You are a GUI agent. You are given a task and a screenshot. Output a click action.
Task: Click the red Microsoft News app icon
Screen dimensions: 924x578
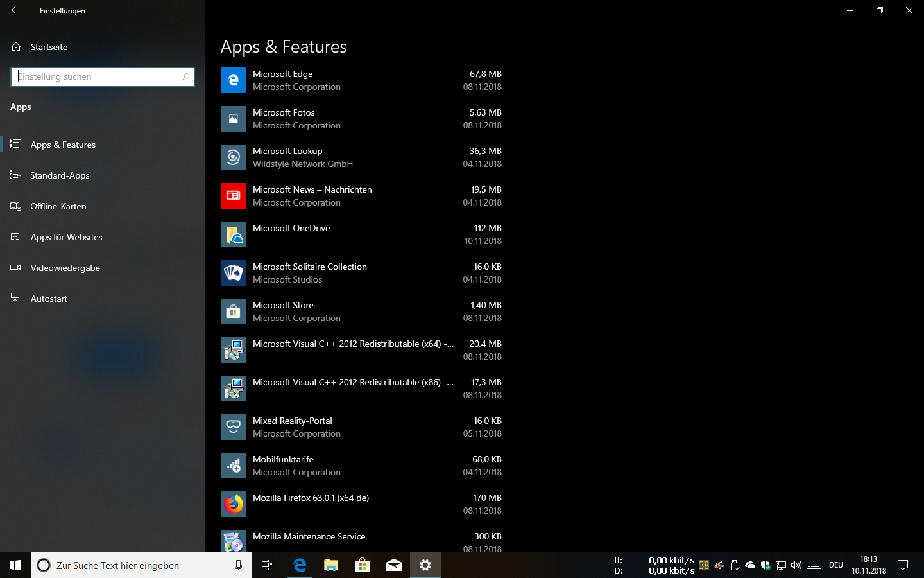point(234,196)
